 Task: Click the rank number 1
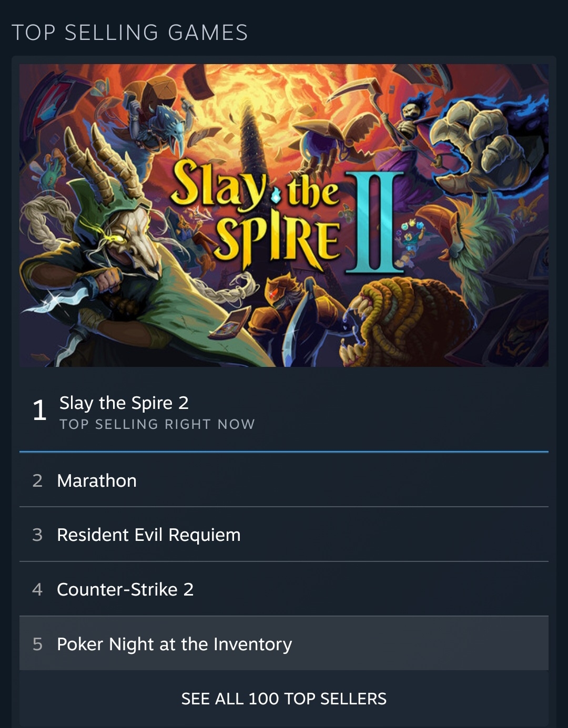pos(39,410)
